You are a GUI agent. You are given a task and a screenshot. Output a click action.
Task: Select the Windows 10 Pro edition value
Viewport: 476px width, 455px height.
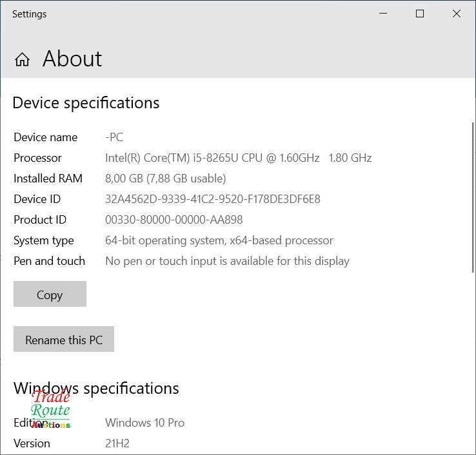point(145,423)
